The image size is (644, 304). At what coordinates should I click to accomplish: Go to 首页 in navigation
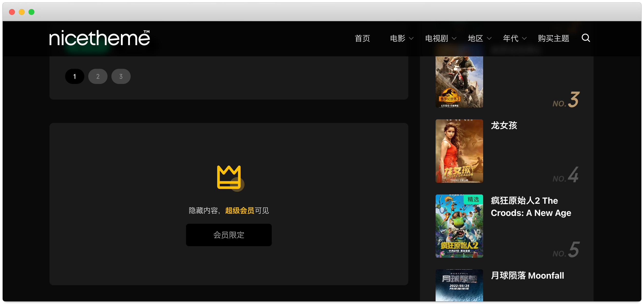(x=362, y=38)
